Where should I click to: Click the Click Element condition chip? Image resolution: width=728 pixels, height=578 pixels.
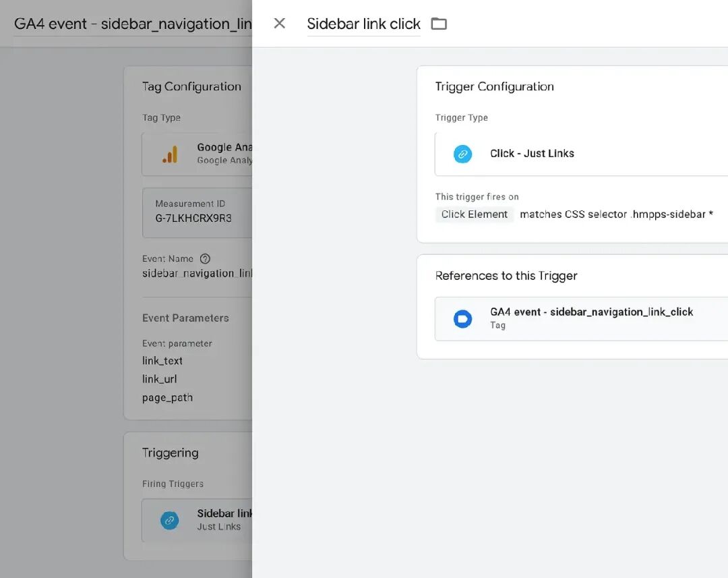tap(475, 214)
